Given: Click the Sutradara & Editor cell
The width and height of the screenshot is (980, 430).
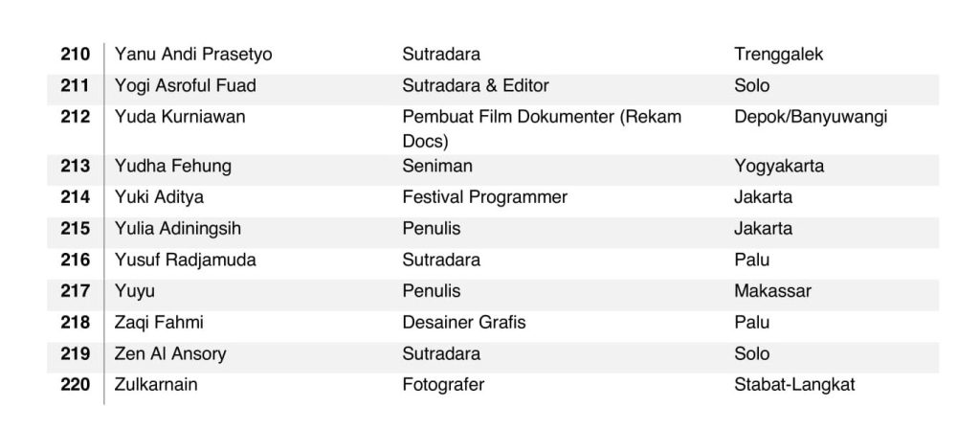Looking at the screenshot, I should (476, 86).
